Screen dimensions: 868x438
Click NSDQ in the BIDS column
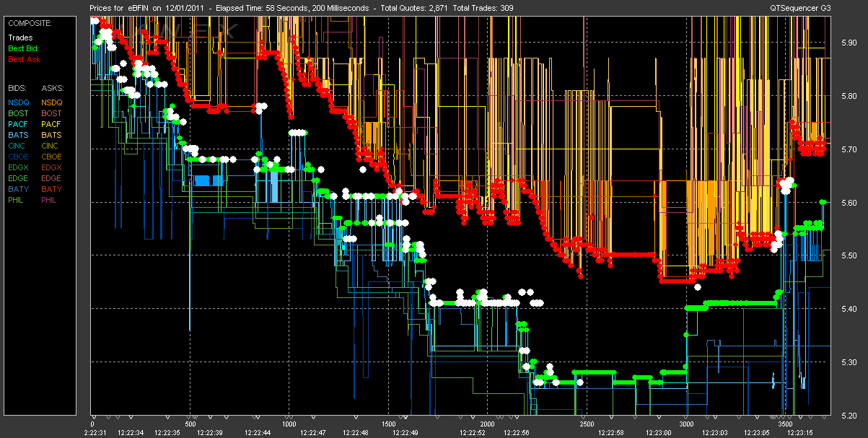(x=19, y=102)
